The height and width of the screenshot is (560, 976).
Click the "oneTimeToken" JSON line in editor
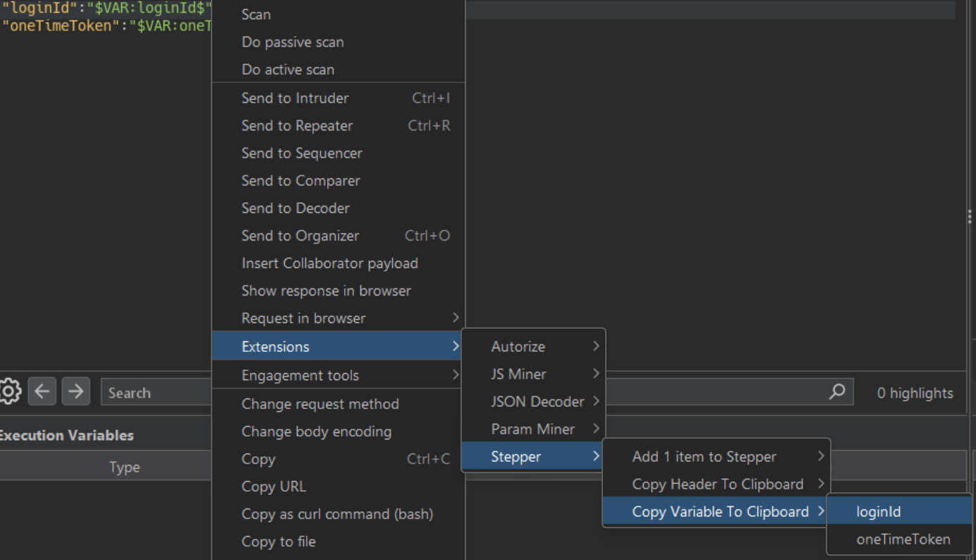click(x=106, y=25)
